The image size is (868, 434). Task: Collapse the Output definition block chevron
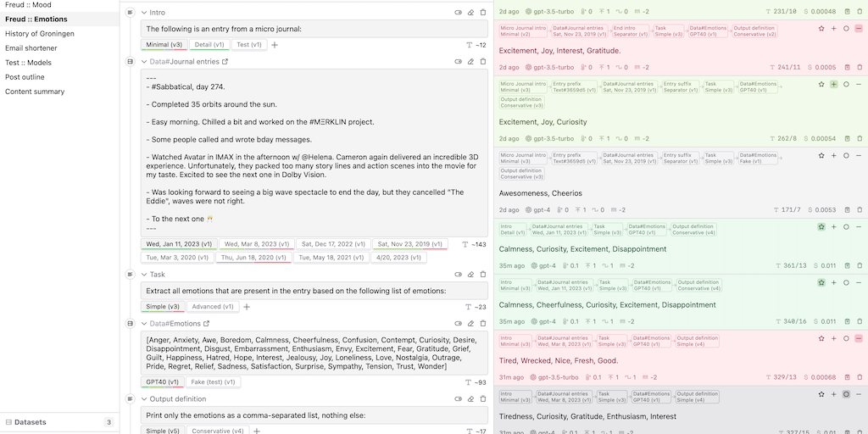coord(144,398)
